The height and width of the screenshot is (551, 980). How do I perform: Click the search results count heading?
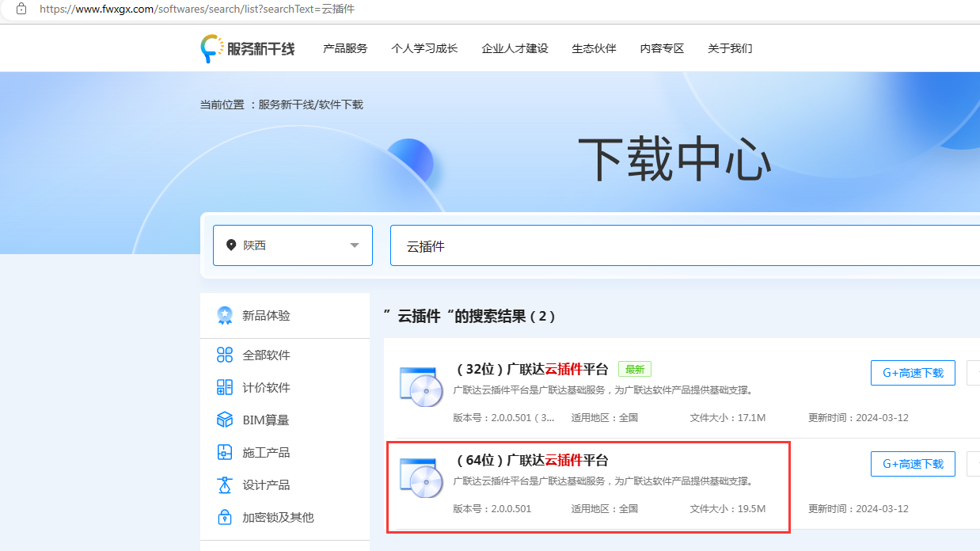(469, 316)
